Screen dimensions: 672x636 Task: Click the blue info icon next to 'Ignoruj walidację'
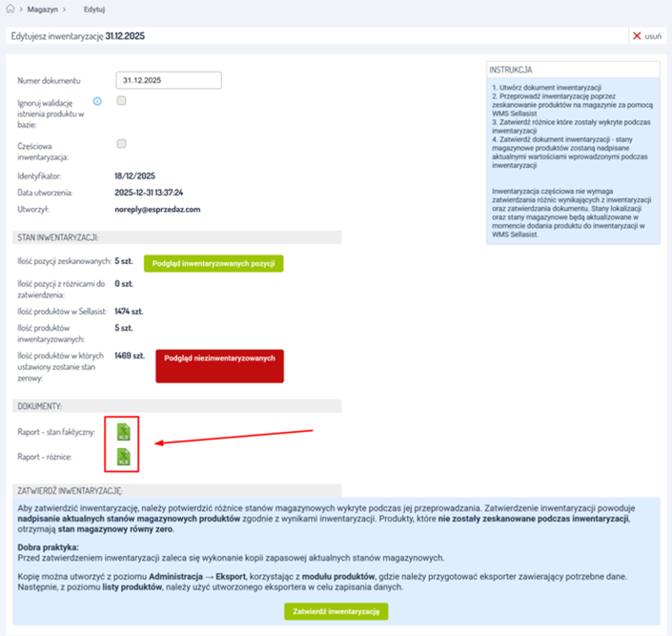(97, 101)
